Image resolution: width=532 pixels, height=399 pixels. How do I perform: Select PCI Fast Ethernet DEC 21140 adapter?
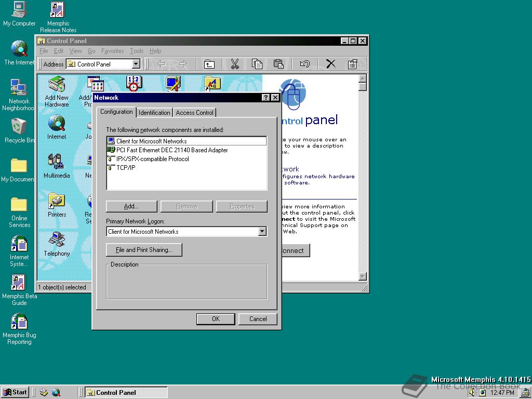click(x=187, y=150)
